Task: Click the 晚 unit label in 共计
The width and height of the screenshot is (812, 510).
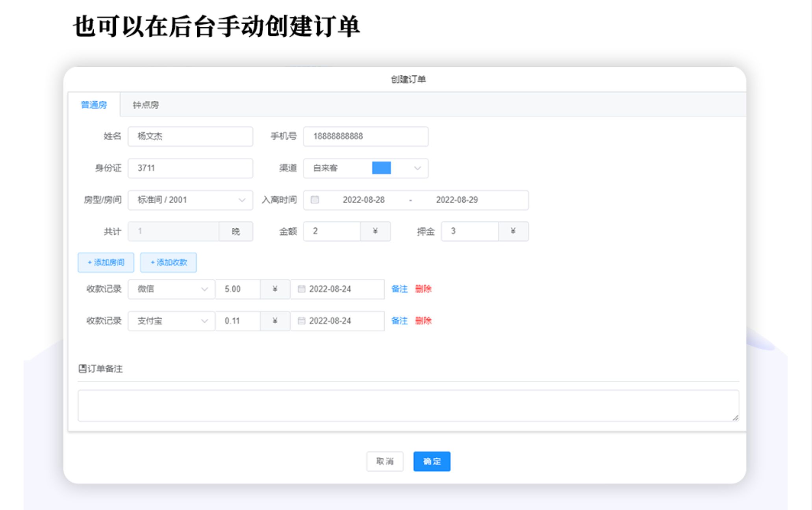Action: tap(236, 231)
